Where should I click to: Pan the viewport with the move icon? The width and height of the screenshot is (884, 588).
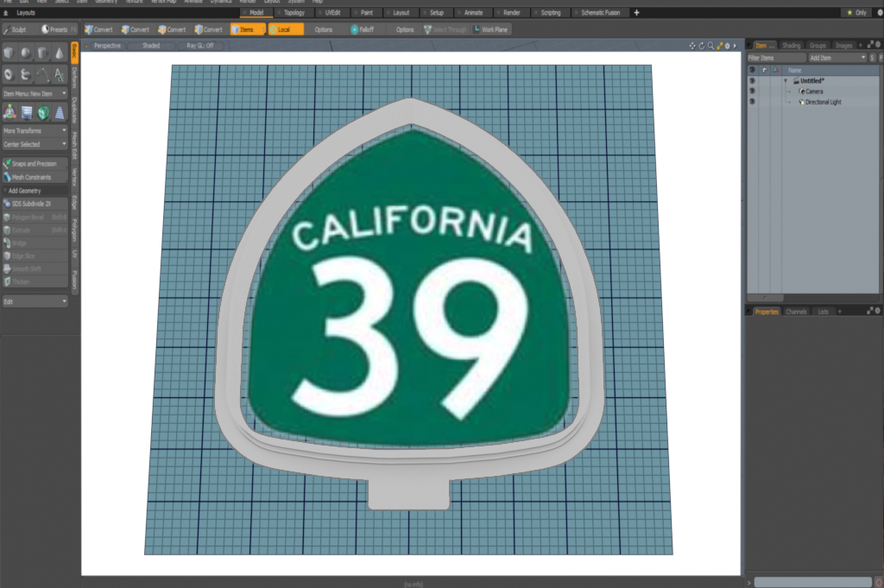(692, 46)
